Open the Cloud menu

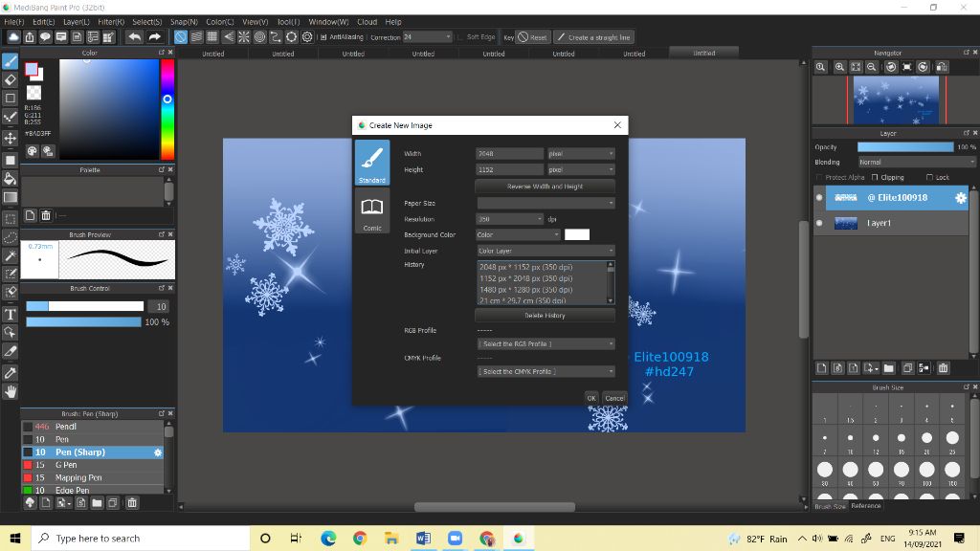pos(367,22)
